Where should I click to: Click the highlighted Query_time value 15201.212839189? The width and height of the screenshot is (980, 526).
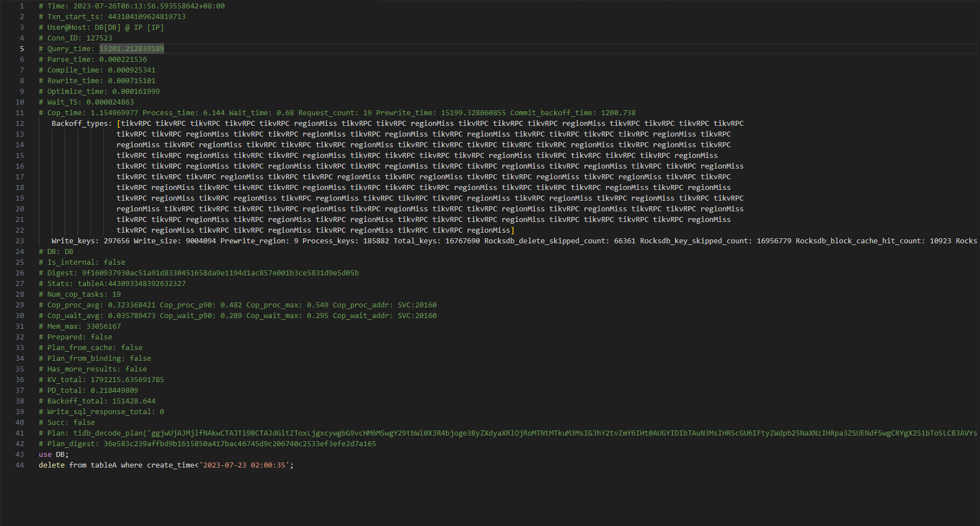pyautogui.click(x=131, y=49)
